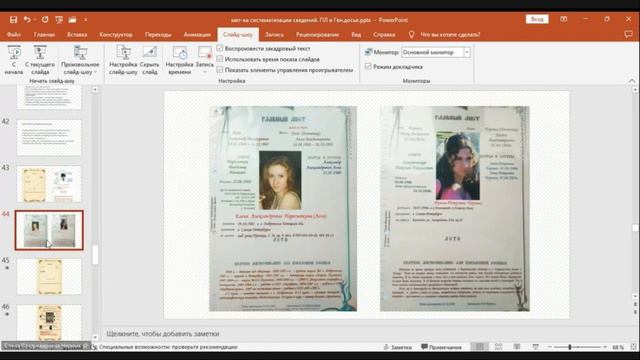Click the lightbulb Tell Me icon

tap(411, 35)
